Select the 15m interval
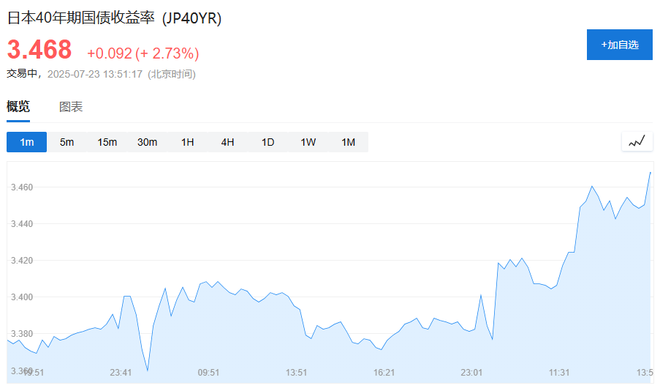 point(107,142)
